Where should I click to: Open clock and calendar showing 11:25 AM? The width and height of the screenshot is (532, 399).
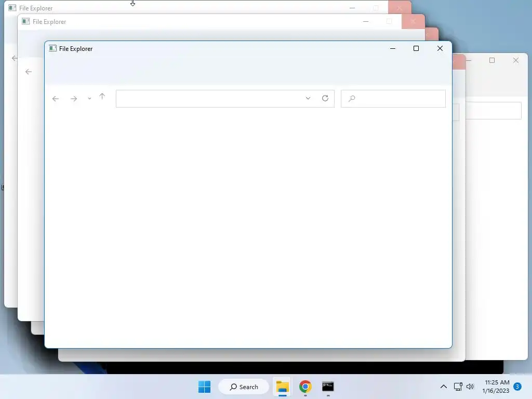(x=496, y=387)
